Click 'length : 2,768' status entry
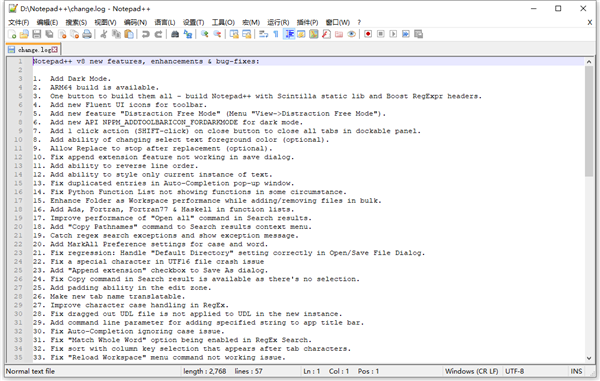 pyautogui.click(x=205, y=371)
